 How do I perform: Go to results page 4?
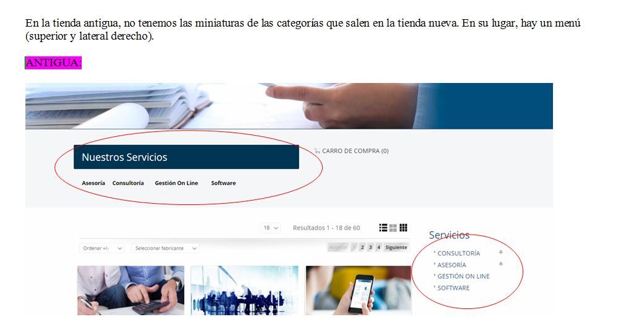click(x=379, y=247)
